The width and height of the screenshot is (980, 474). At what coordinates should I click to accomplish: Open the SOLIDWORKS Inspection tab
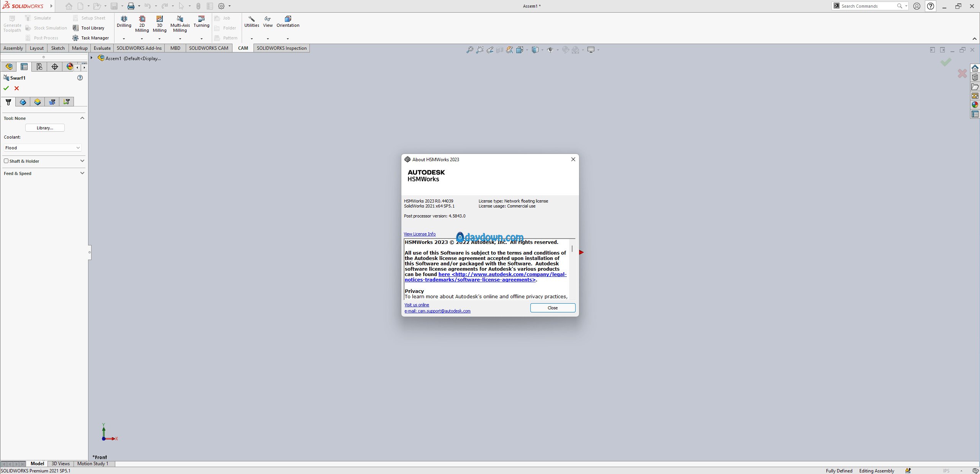281,48
